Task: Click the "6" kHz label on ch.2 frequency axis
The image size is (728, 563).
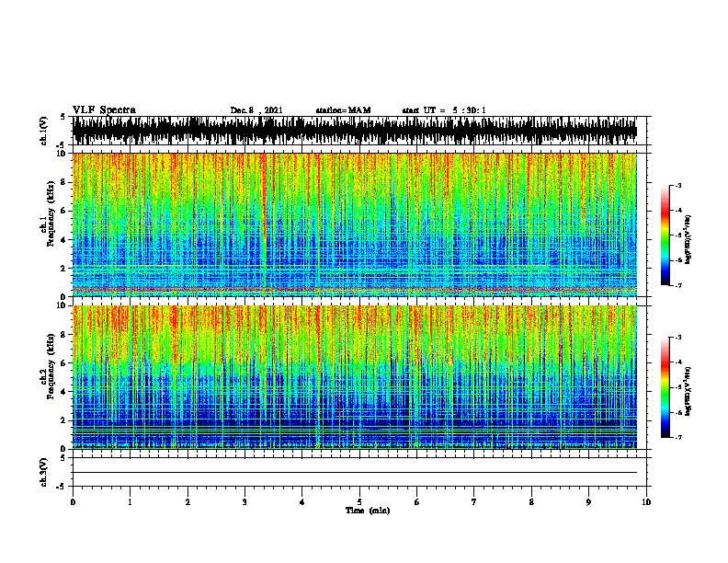Action: pos(64,362)
